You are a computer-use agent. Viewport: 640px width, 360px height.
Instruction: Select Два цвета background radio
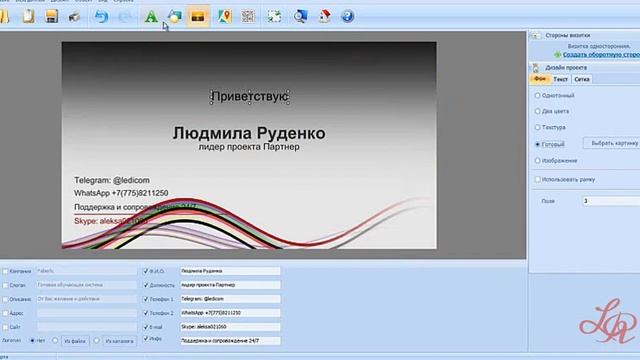pyautogui.click(x=538, y=111)
